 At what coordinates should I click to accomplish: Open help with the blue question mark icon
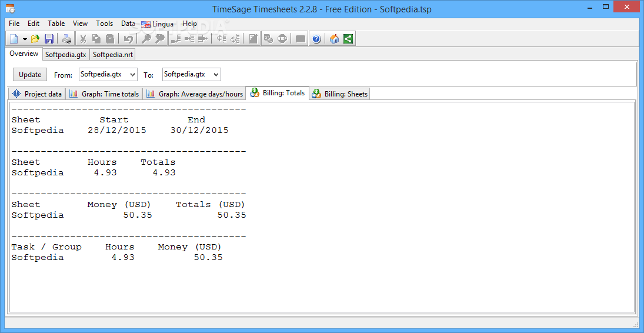point(316,39)
